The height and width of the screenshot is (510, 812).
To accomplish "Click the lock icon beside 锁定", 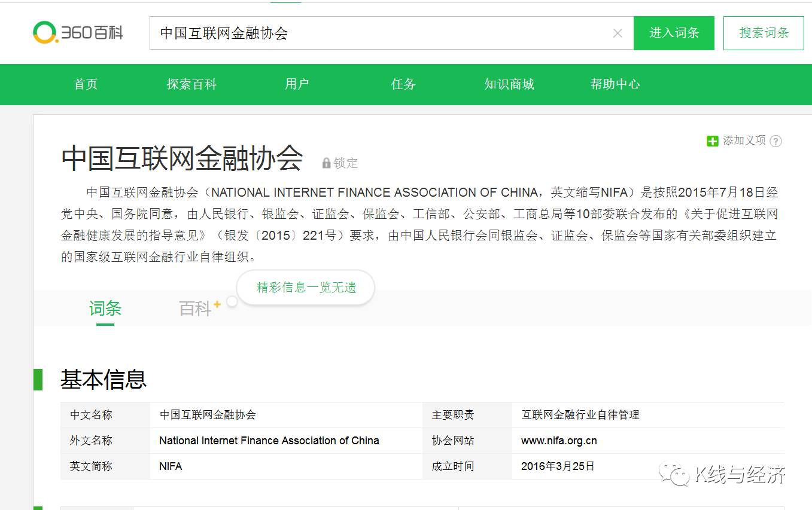I will point(326,163).
